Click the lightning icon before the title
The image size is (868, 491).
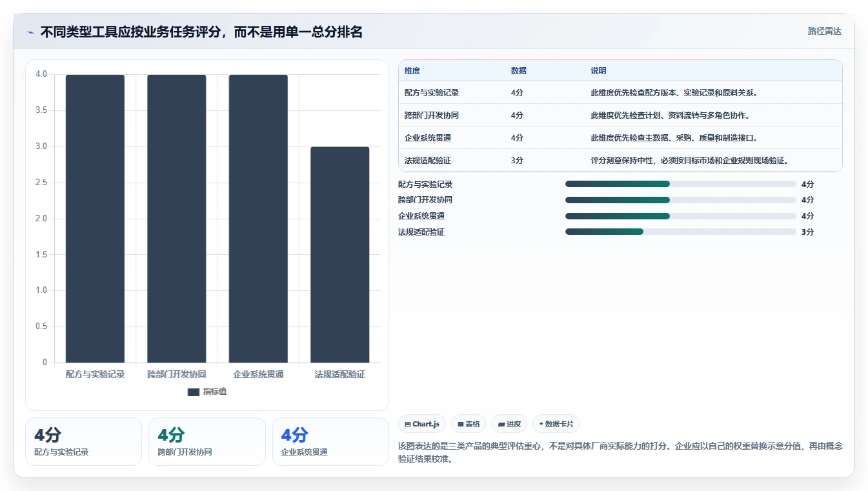pos(30,32)
